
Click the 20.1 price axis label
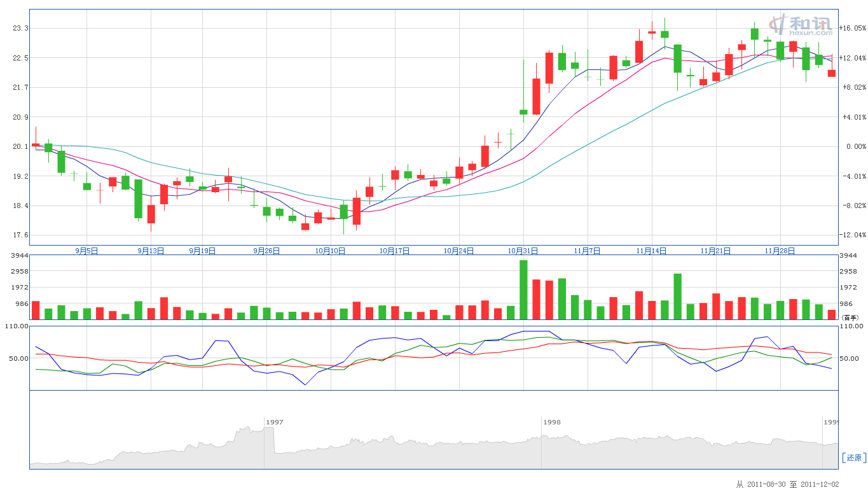coord(21,146)
